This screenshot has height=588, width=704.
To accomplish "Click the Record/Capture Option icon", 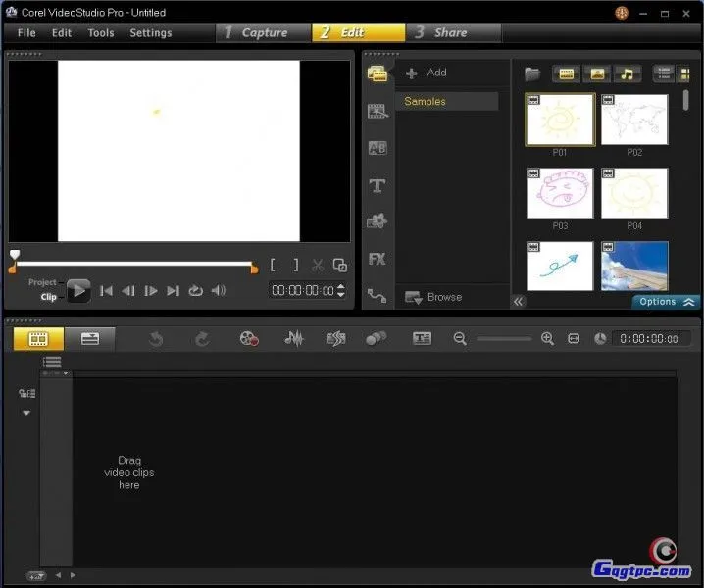I will (x=249, y=339).
